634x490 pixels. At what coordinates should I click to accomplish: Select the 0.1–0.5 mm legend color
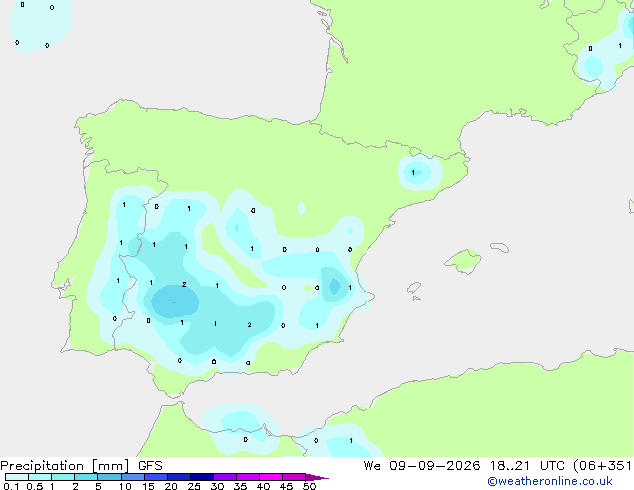[x=17, y=477]
